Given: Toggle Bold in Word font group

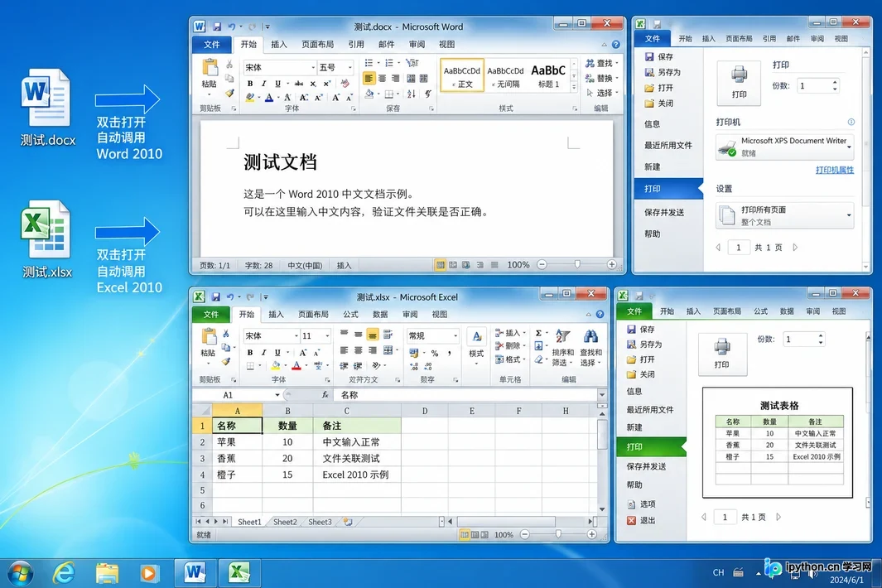Looking at the screenshot, I should (x=250, y=84).
